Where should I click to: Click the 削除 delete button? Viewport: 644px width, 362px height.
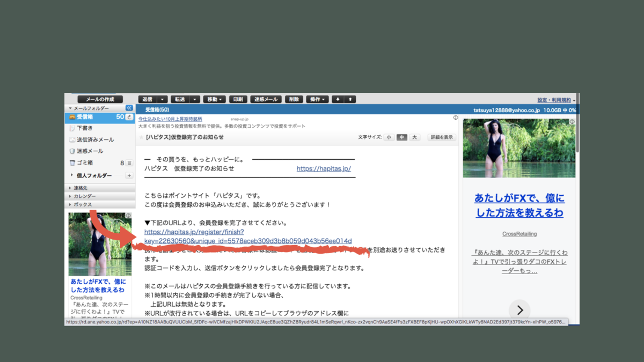coord(294,99)
